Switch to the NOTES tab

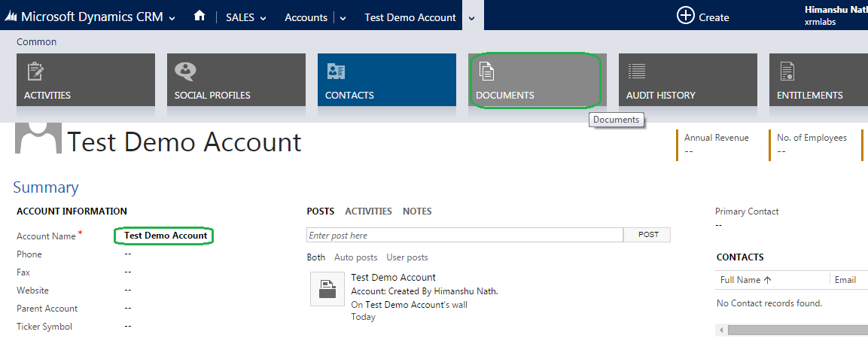click(x=417, y=211)
